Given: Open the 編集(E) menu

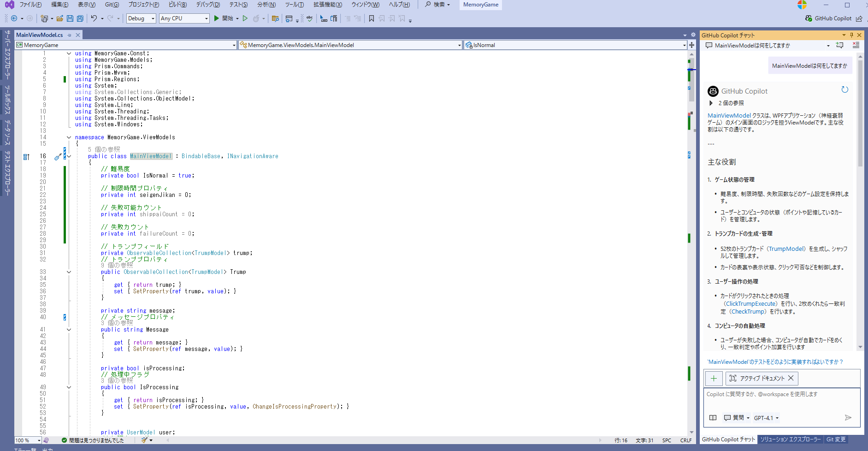Looking at the screenshot, I should pyautogui.click(x=60, y=5).
